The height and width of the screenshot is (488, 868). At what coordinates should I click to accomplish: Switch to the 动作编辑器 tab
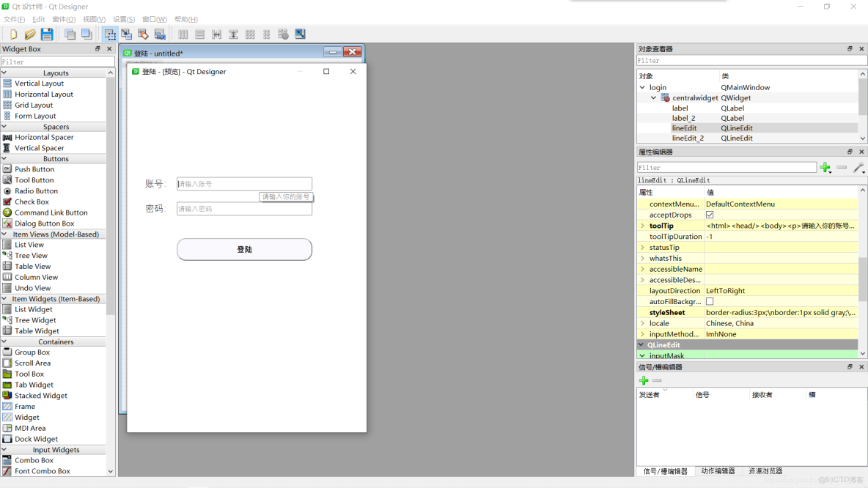718,471
